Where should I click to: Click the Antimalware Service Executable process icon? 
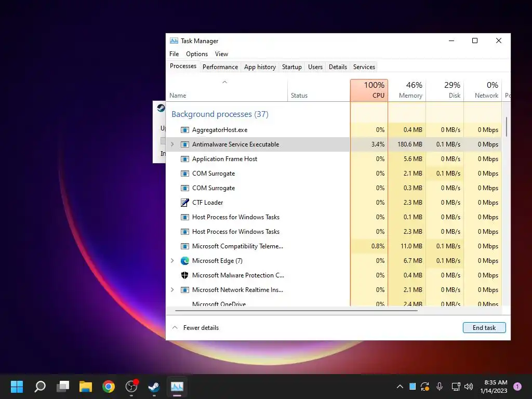pos(184,144)
